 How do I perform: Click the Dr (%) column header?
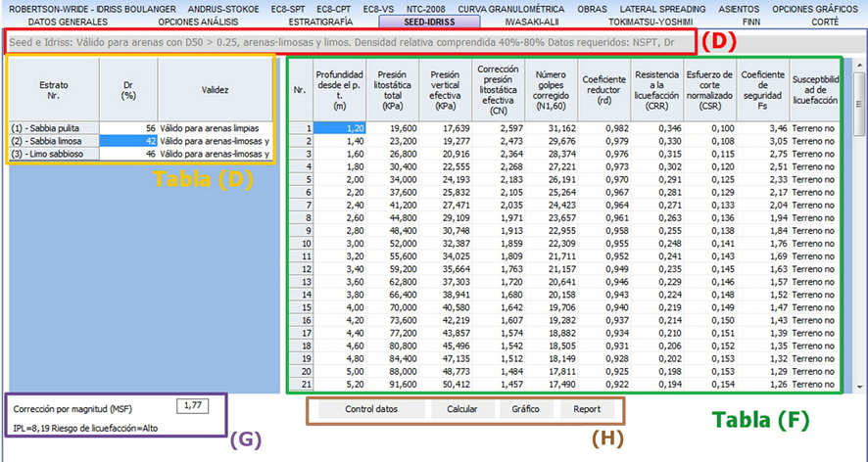pos(128,90)
